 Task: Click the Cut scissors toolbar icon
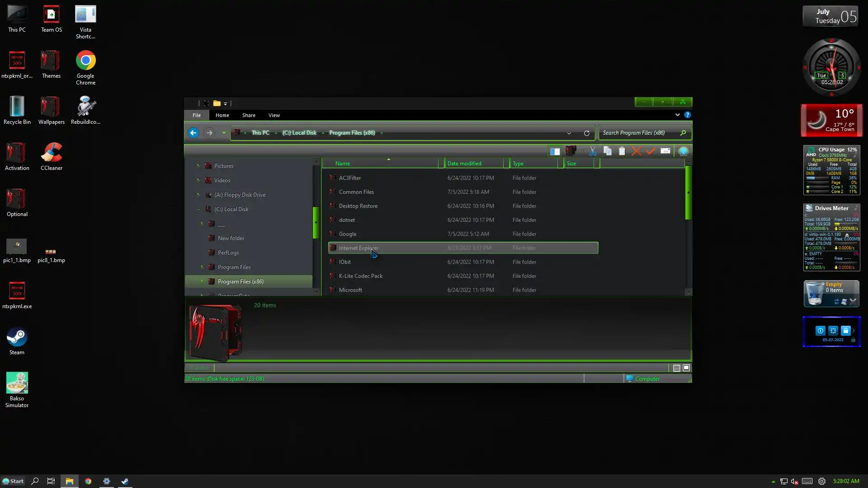click(592, 151)
